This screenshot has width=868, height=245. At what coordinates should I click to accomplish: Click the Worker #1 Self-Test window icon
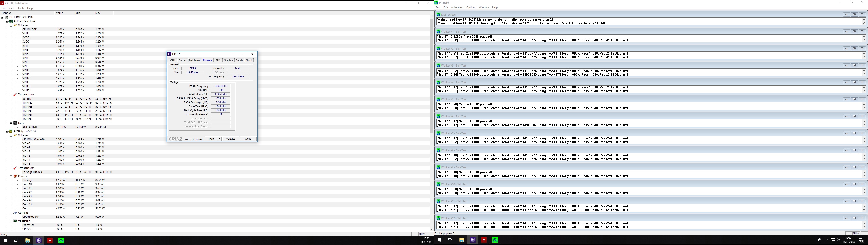(x=438, y=32)
